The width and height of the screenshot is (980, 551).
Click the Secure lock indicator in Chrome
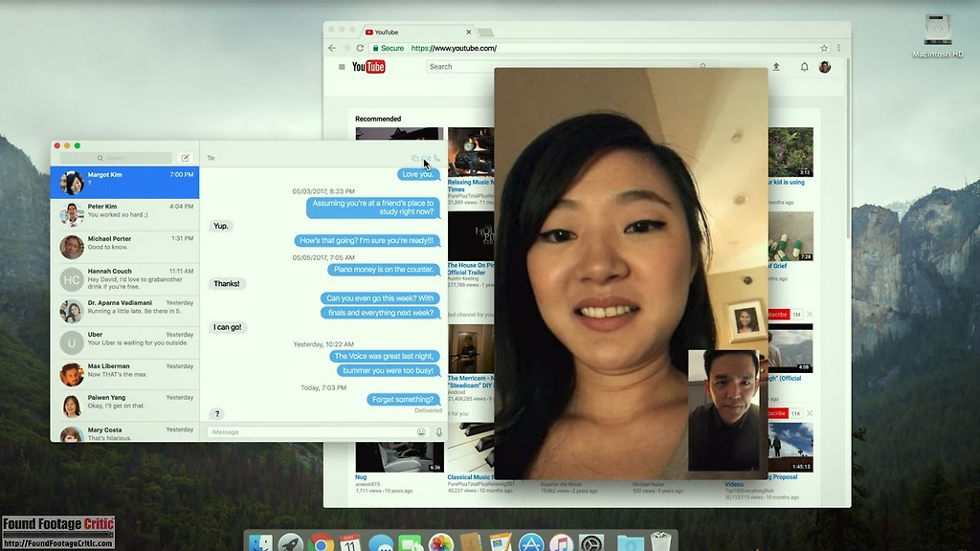[x=389, y=48]
